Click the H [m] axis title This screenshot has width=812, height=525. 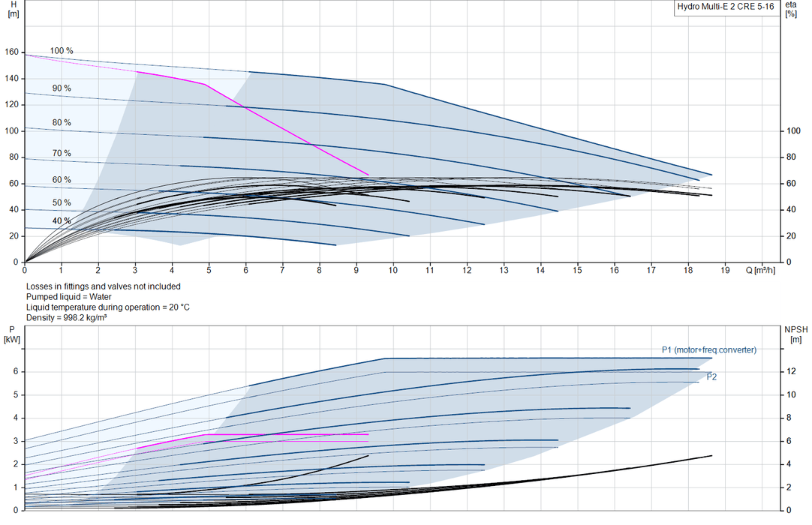(14, 9)
